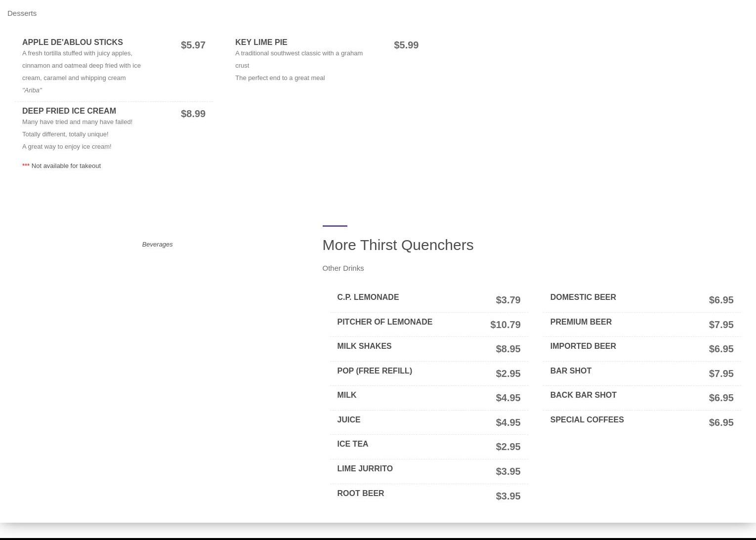Select the Lime Jurrito drink name

(x=365, y=469)
